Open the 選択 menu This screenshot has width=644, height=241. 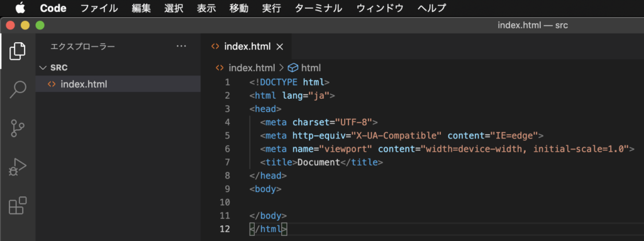click(x=174, y=8)
